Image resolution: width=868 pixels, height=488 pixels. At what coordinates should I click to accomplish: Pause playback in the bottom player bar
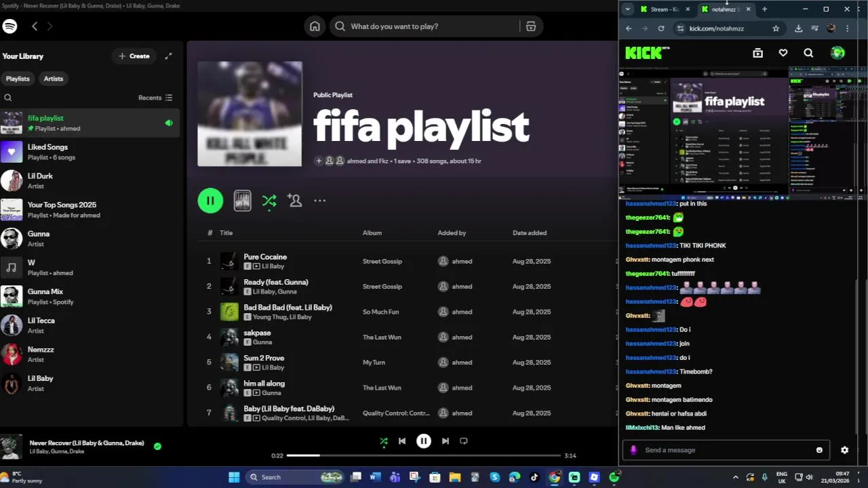pyautogui.click(x=424, y=441)
